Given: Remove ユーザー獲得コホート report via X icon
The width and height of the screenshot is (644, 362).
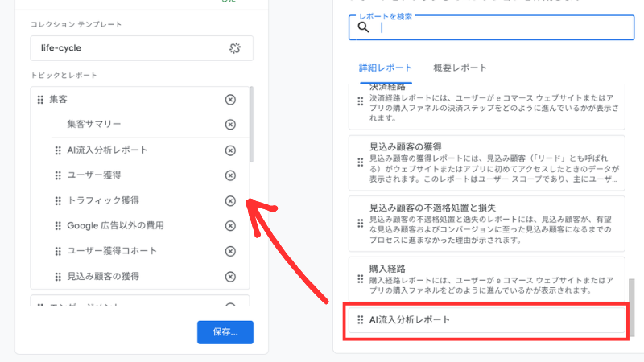Looking at the screenshot, I should pos(230,251).
